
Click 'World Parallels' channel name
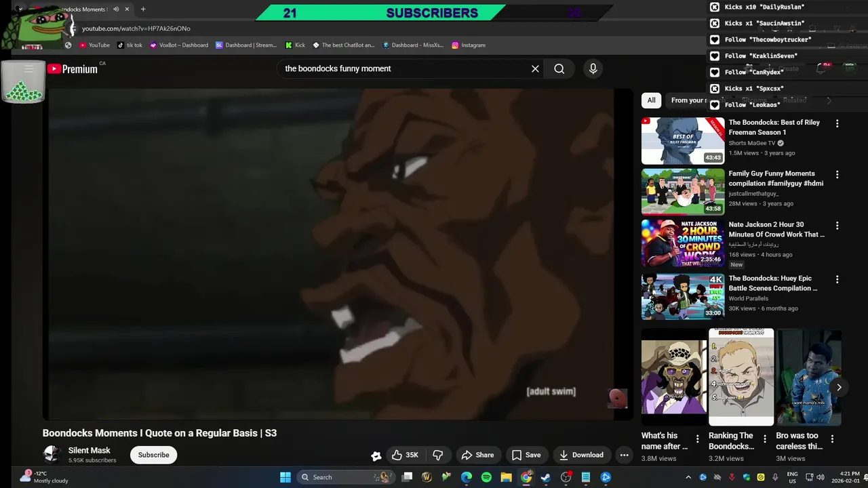point(749,298)
